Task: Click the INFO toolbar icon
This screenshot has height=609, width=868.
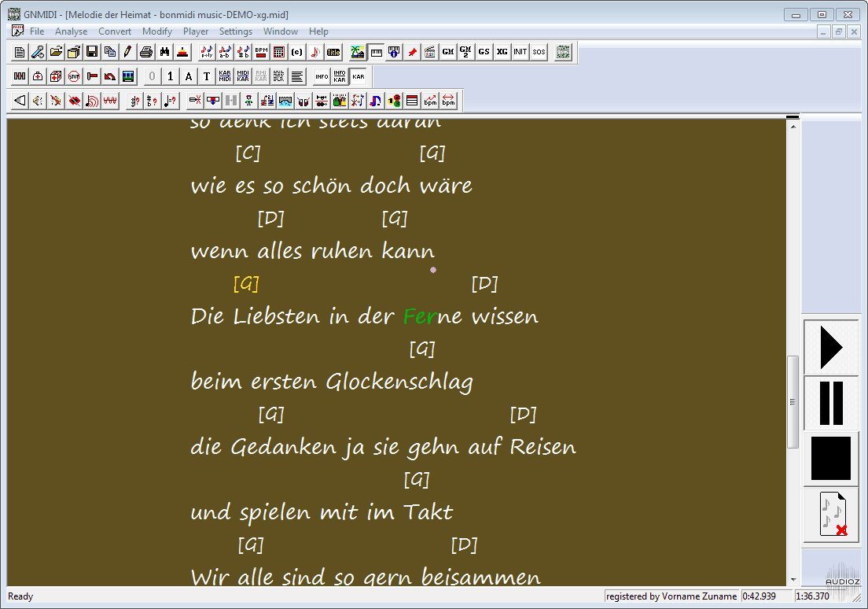Action: pos(322,76)
